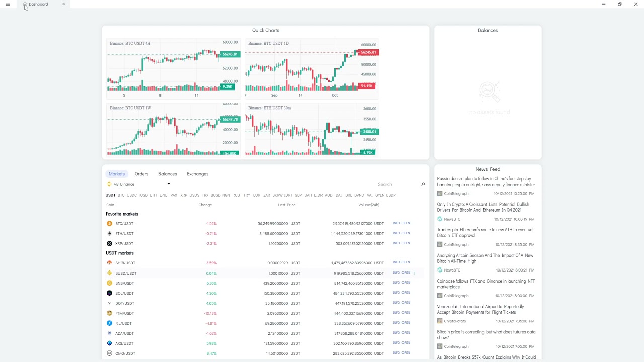Switch to the Markets tab
Image resolution: width=644 pixels, height=362 pixels.
pos(117,174)
